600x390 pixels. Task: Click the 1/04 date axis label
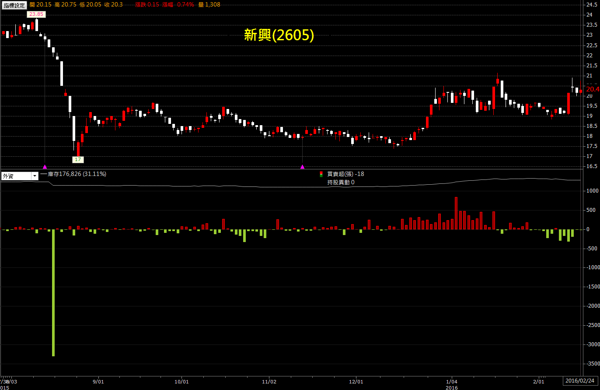point(452,381)
